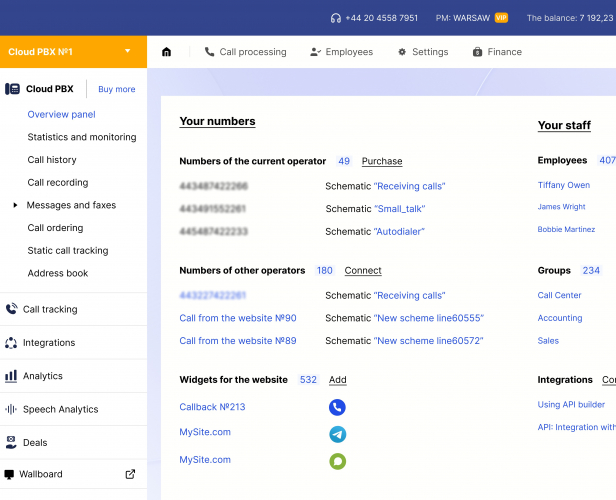The image size is (616, 500).
Task: Open "New scheme line60555" schematic
Action: (429, 318)
